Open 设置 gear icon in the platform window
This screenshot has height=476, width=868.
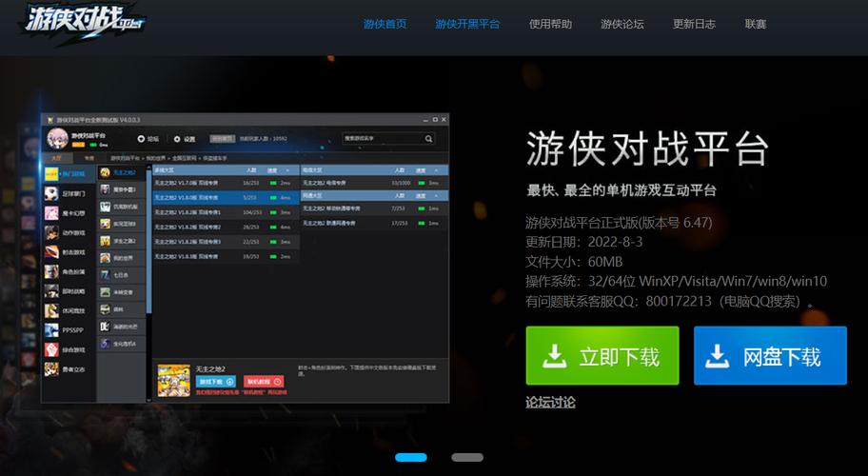coord(177,139)
